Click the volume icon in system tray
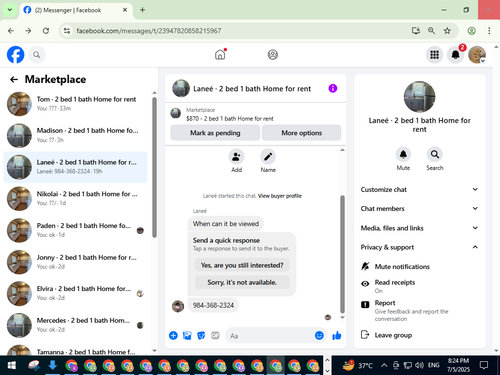This screenshot has height=375, width=500. pos(419,365)
